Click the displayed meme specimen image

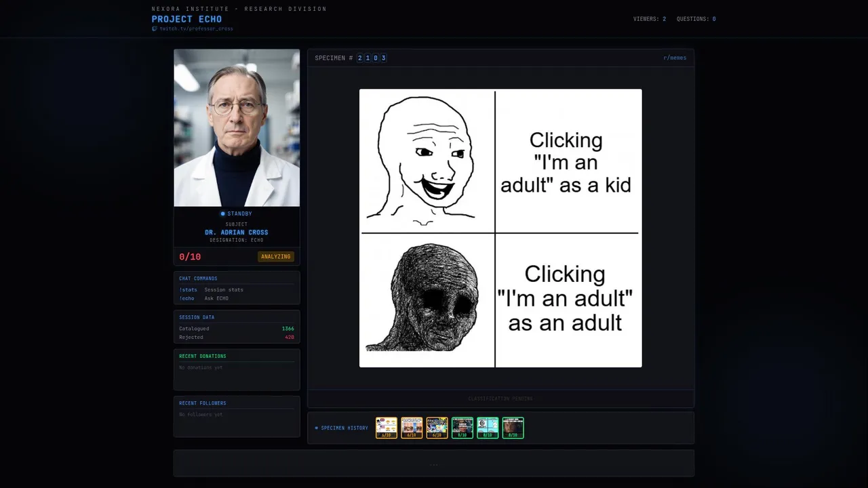pyautogui.click(x=500, y=228)
